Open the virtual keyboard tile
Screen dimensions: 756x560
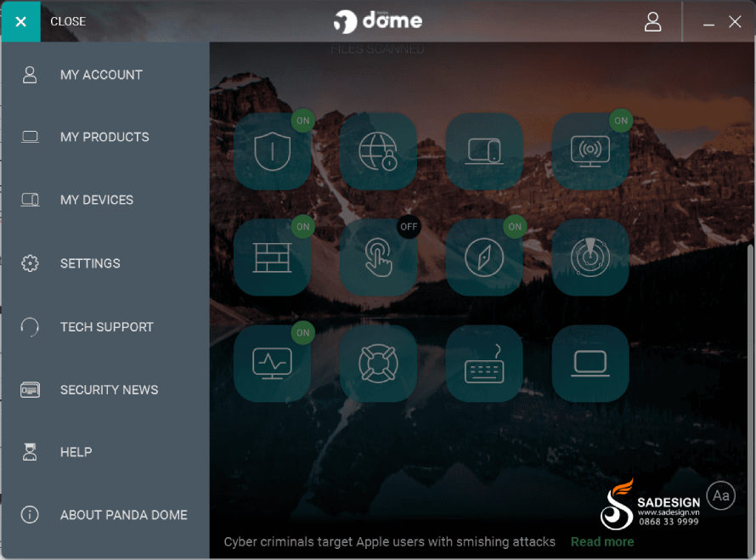point(484,363)
